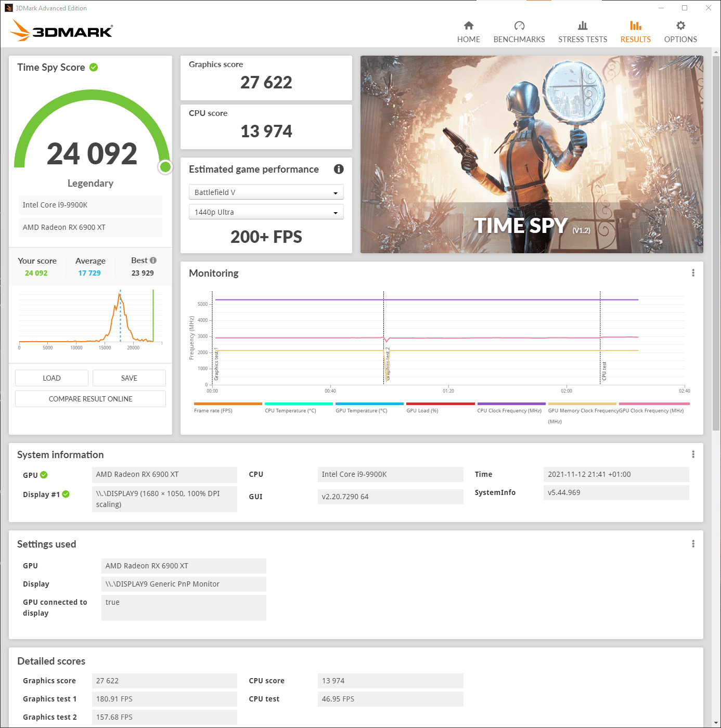The height and width of the screenshot is (728, 721).
Task: Click the green score gauge knob
Action: [x=165, y=167]
